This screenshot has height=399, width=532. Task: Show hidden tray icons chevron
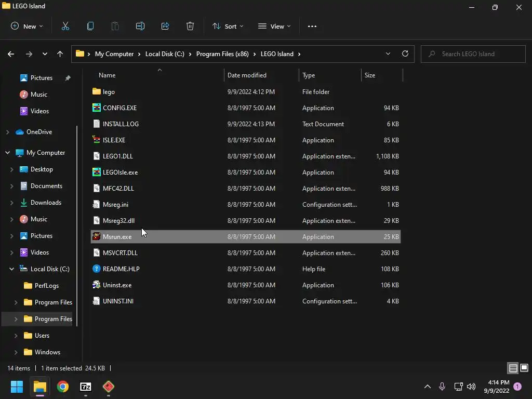428,386
